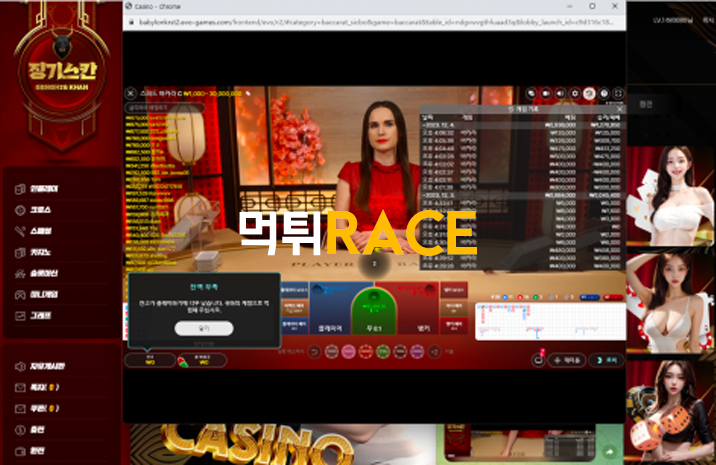The image size is (716, 465).
Task: Expand the 2023.12.3 date row in history
Action: tap(521, 195)
